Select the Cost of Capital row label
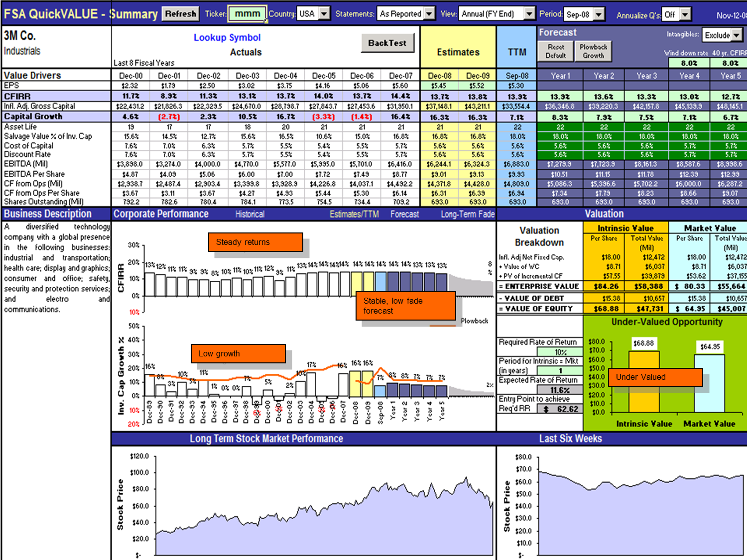The height and width of the screenshot is (560, 747). click(28, 146)
